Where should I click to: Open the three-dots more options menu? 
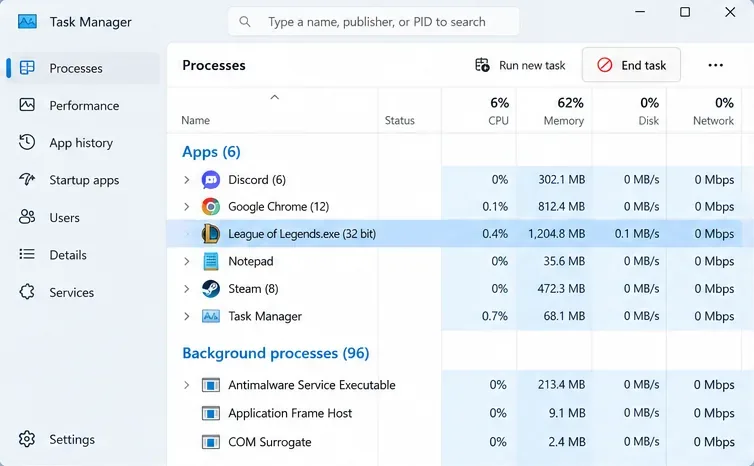point(716,65)
